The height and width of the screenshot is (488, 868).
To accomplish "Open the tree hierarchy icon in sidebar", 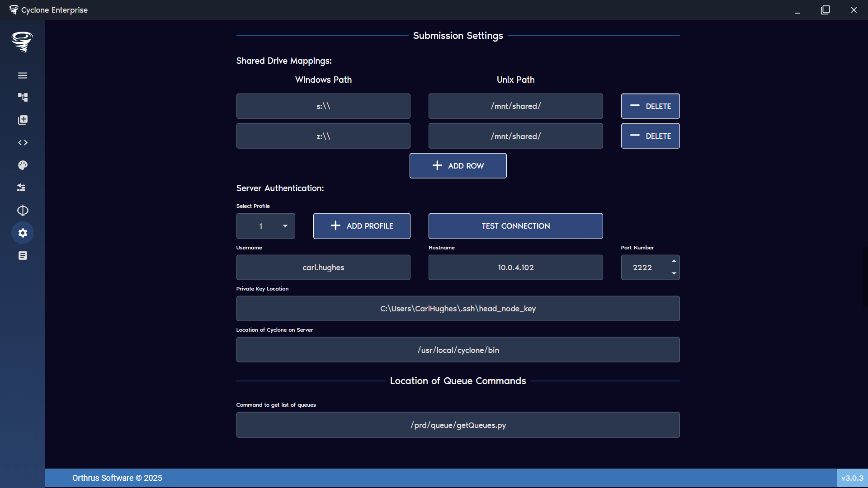I will pos(23,97).
